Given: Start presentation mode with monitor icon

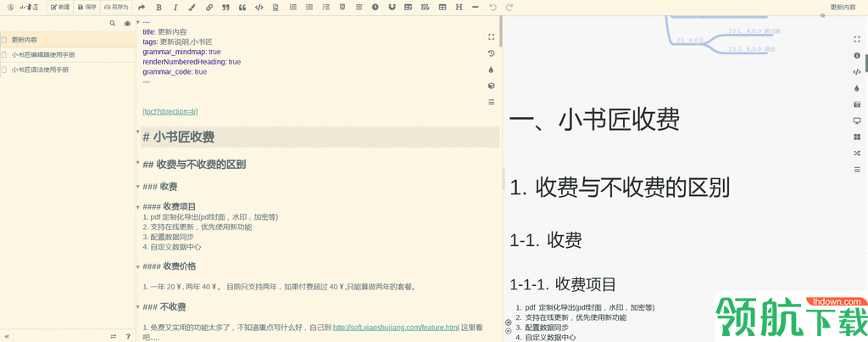Looking at the screenshot, I should pyautogui.click(x=857, y=121).
